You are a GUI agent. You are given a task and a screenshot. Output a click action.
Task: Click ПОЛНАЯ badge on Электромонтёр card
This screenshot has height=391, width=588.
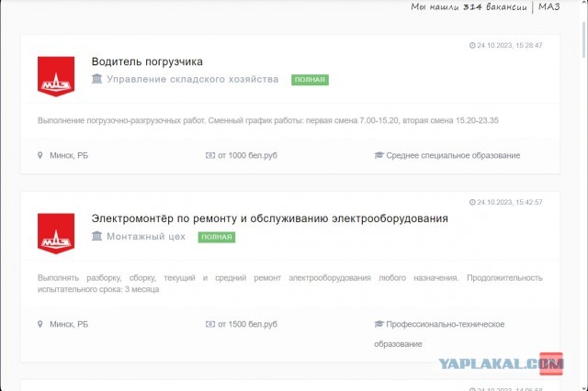coord(217,237)
